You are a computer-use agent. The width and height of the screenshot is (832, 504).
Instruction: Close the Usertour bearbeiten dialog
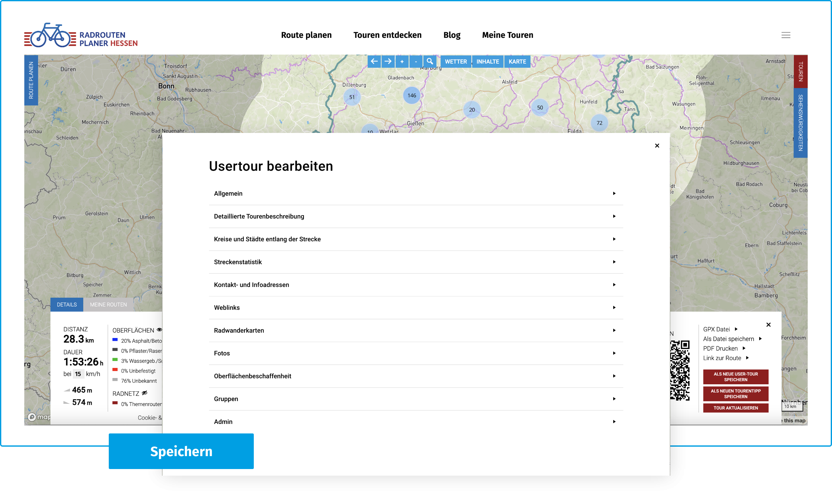pyautogui.click(x=657, y=146)
